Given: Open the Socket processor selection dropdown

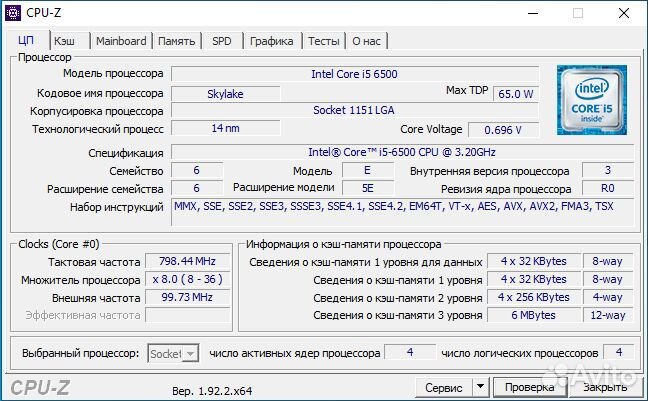Looking at the screenshot, I should [173, 353].
